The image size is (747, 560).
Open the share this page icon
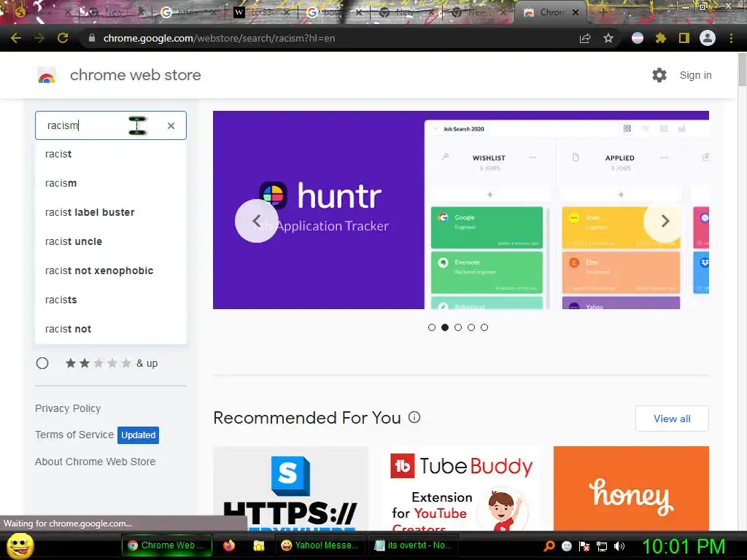585,38
